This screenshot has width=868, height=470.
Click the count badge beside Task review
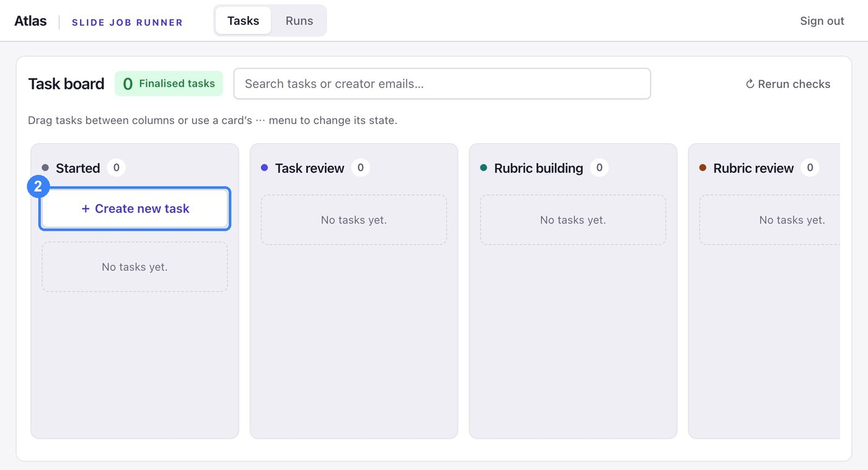[360, 167]
